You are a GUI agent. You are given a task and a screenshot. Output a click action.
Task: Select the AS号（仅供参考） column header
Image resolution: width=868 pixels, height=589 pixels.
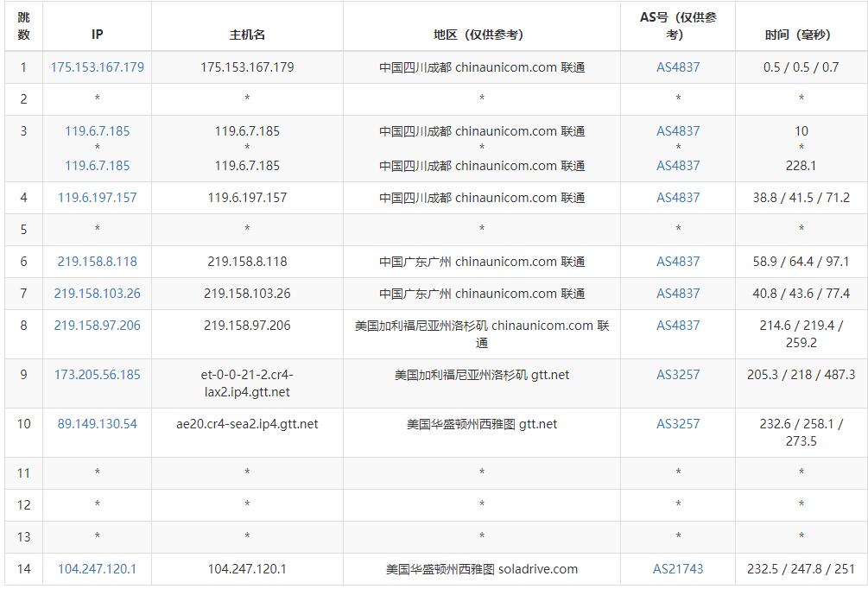(x=678, y=26)
